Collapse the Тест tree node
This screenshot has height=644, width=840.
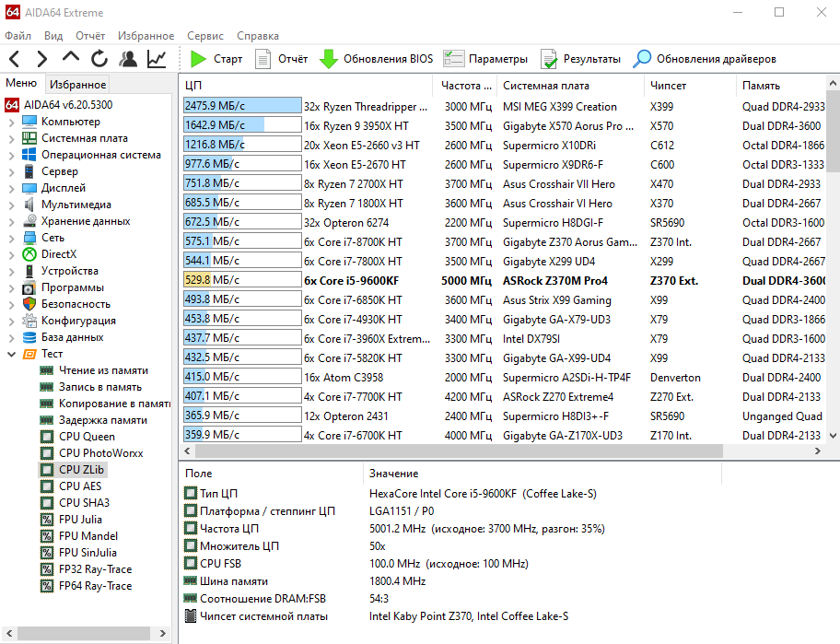coord(11,354)
